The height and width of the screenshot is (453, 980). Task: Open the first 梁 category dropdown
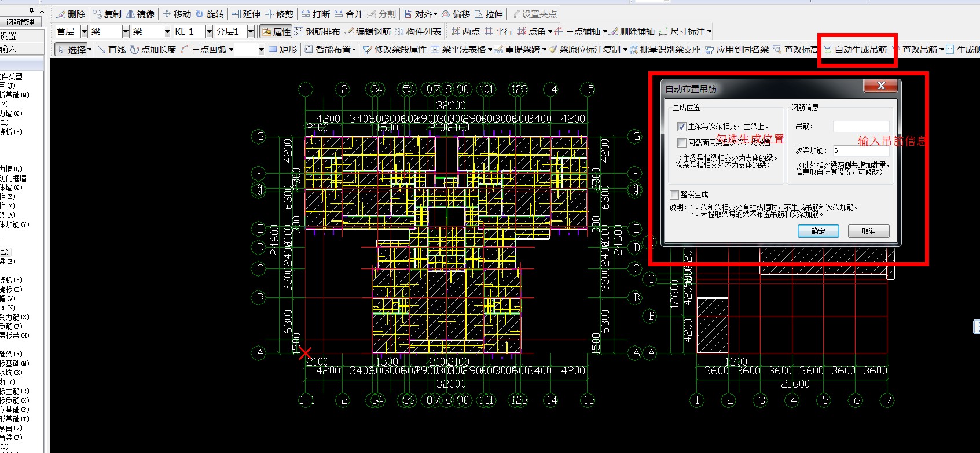(126, 31)
